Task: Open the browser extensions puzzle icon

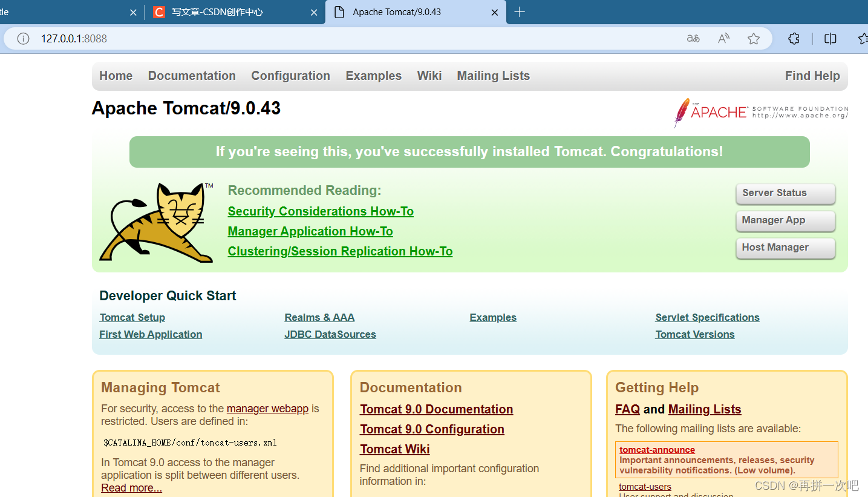Action: click(794, 39)
